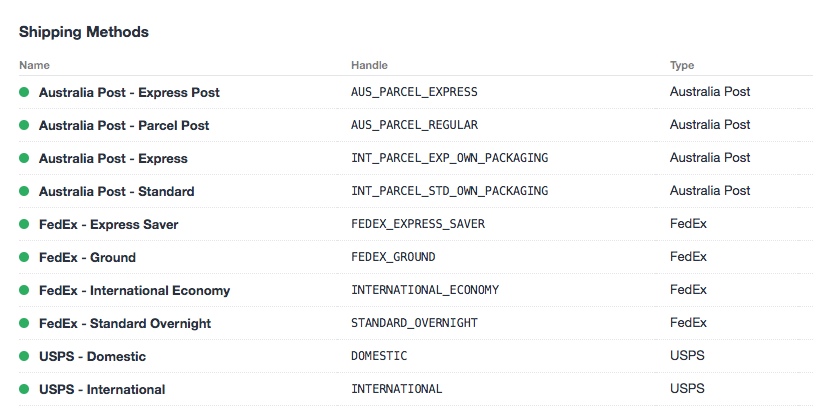
Task: Click the Type column header
Action: 682,65
